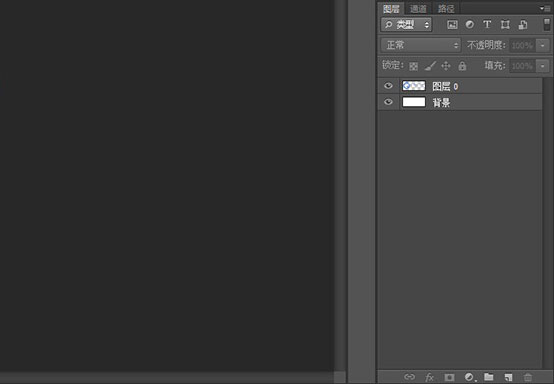Delete layer with trash icon

click(528, 377)
